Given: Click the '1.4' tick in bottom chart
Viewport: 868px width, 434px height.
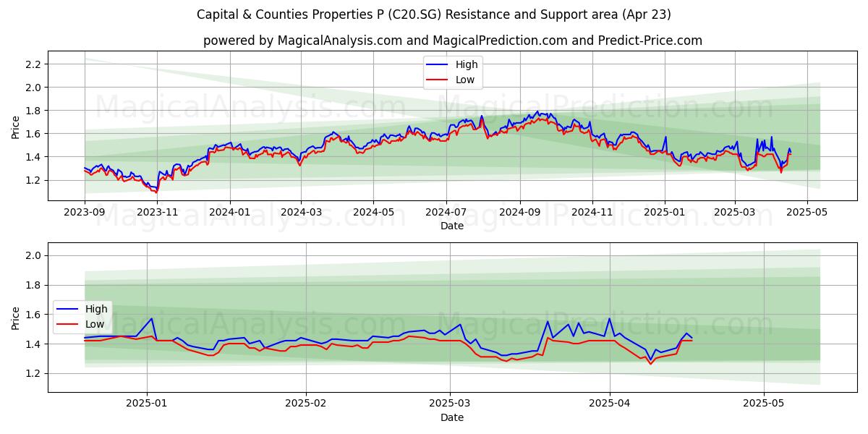Looking at the screenshot, I should pyautogui.click(x=34, y=344).
